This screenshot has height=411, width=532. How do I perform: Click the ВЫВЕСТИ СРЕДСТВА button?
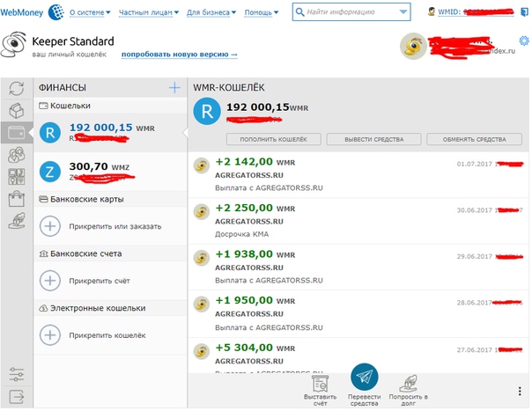pos(373,139)
